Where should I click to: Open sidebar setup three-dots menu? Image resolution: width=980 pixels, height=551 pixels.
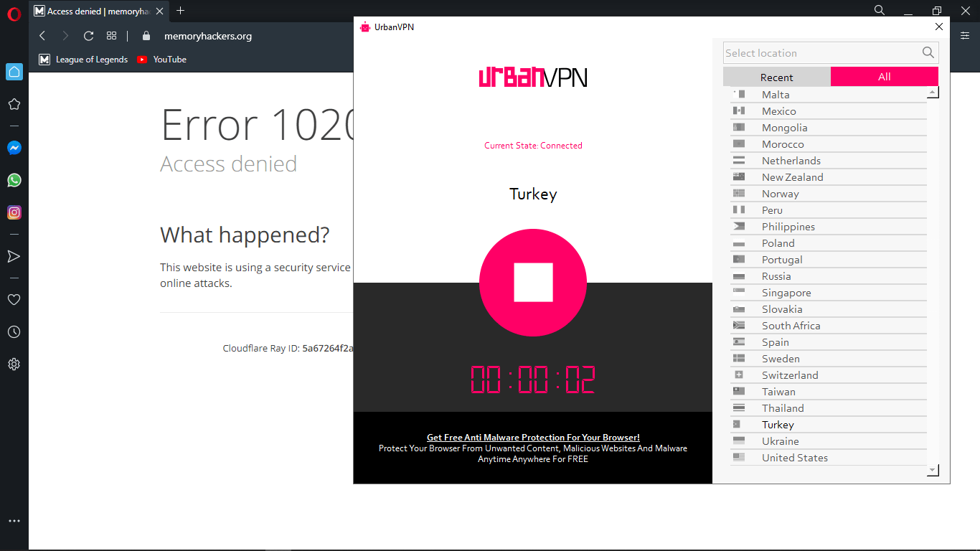pos(14,521)
